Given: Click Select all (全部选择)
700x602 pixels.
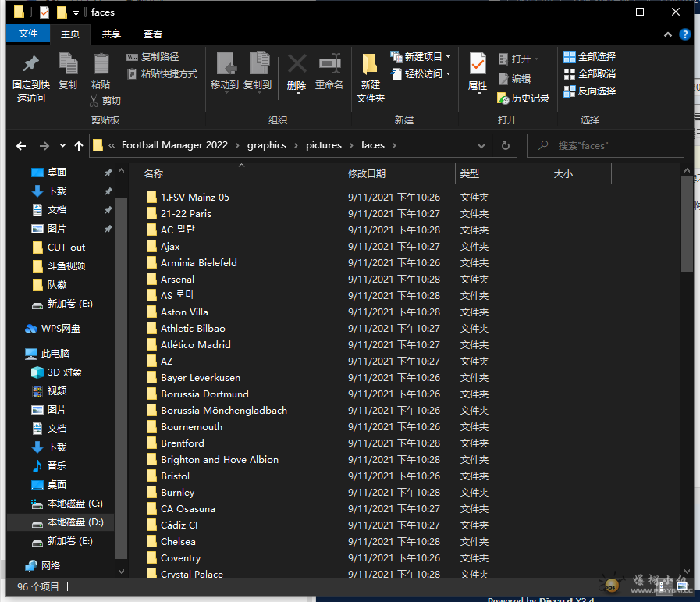Looking at the screenshot, I should coord(590,57).
